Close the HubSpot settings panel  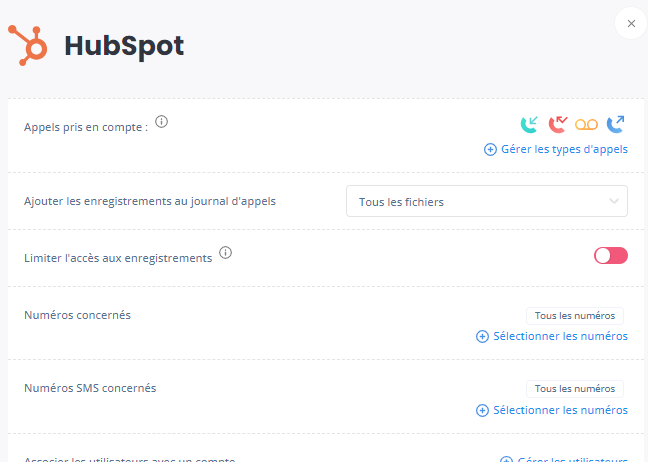(x=631, y=24)
